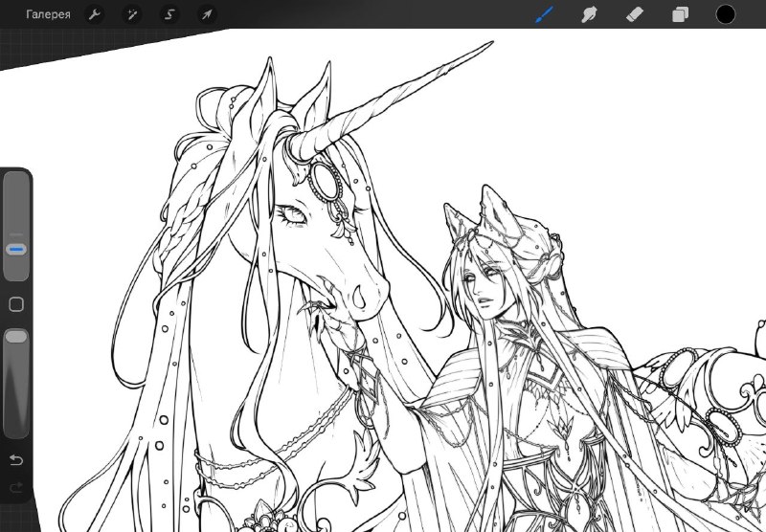The image size is (766, 532).
Task: Open the black color picker circle
Action: point(726,14)
